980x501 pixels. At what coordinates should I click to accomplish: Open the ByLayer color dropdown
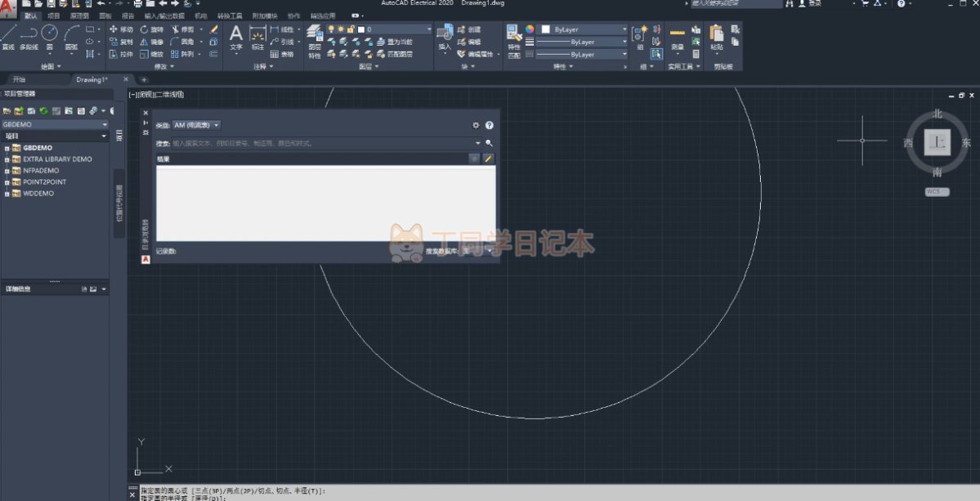tap(584, 29)
